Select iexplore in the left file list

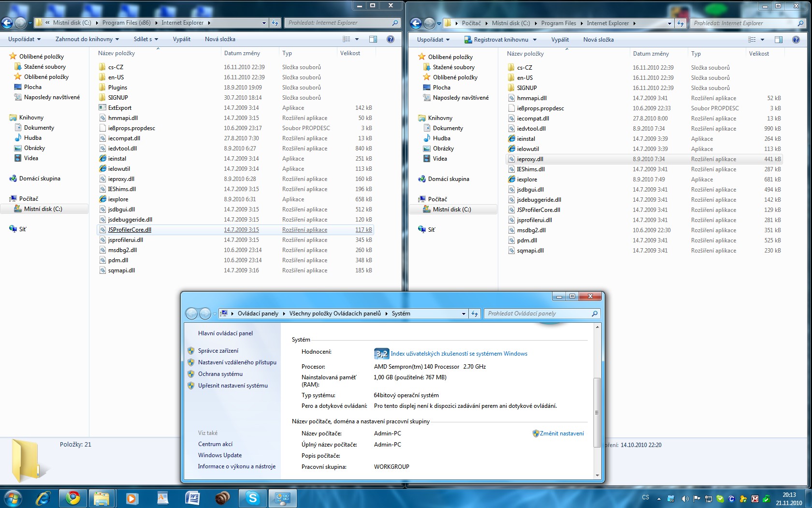(118, 199)
